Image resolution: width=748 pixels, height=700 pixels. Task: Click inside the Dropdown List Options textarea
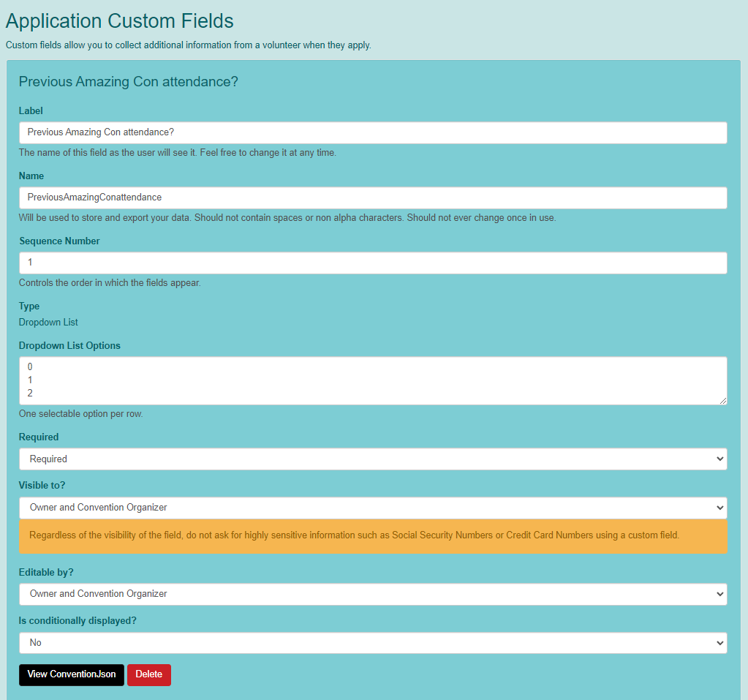pyautogui.click(x=373, y=380)
